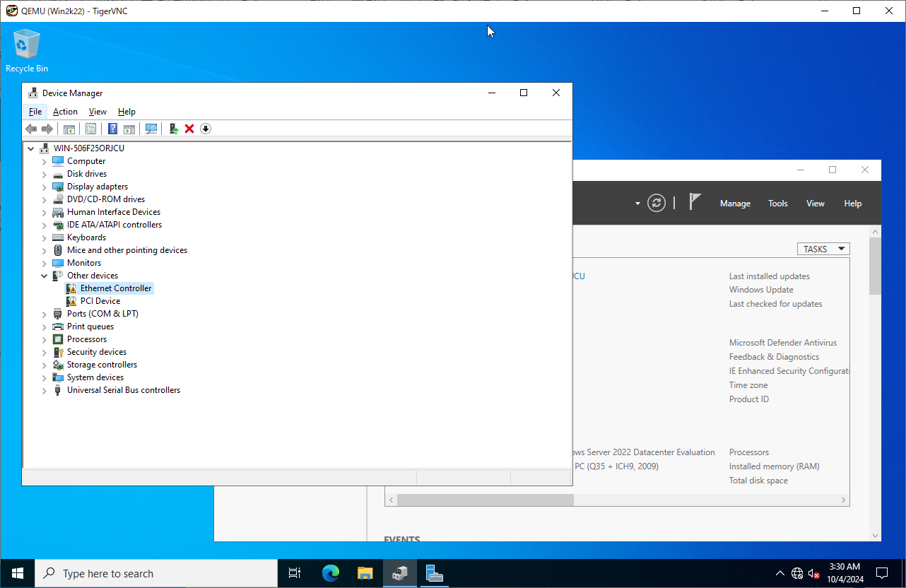Open Microsoft Edge from the taskbar
Viewport: 906px width, 588px height.
click(x=331, y=573)
